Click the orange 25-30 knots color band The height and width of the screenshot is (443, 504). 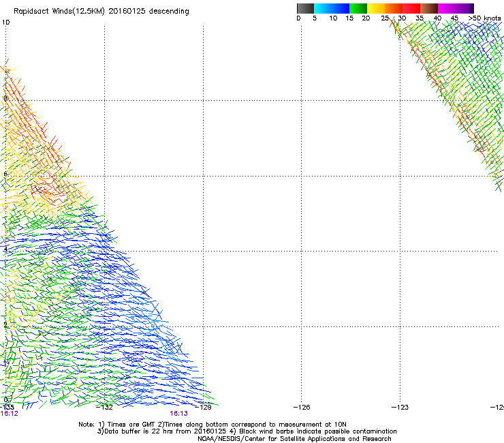(394, 8)
